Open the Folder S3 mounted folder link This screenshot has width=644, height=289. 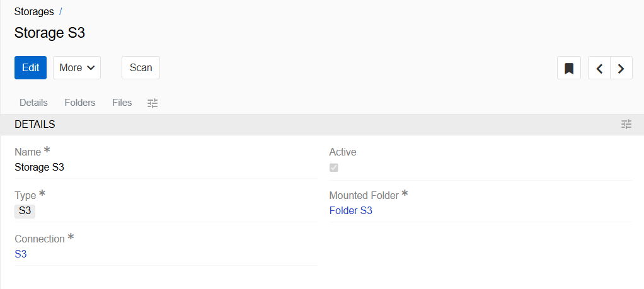coord(351,211)
